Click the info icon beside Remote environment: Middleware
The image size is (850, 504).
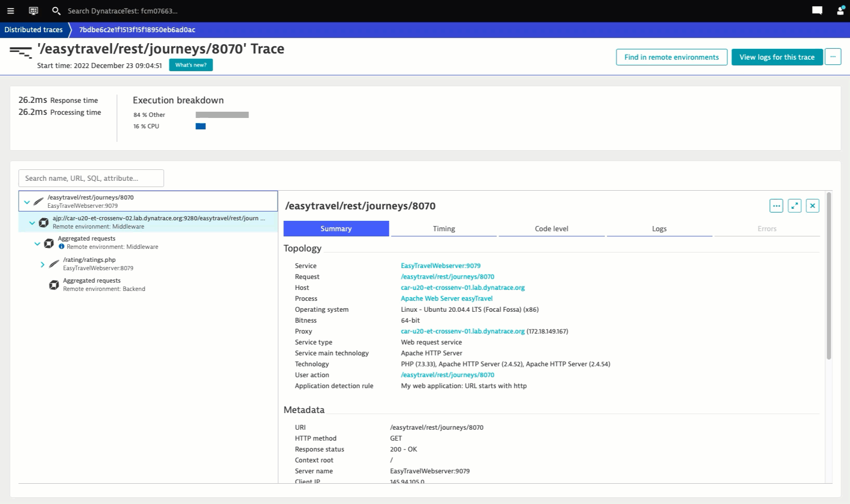pyautogui.click(x=61, y=247)
